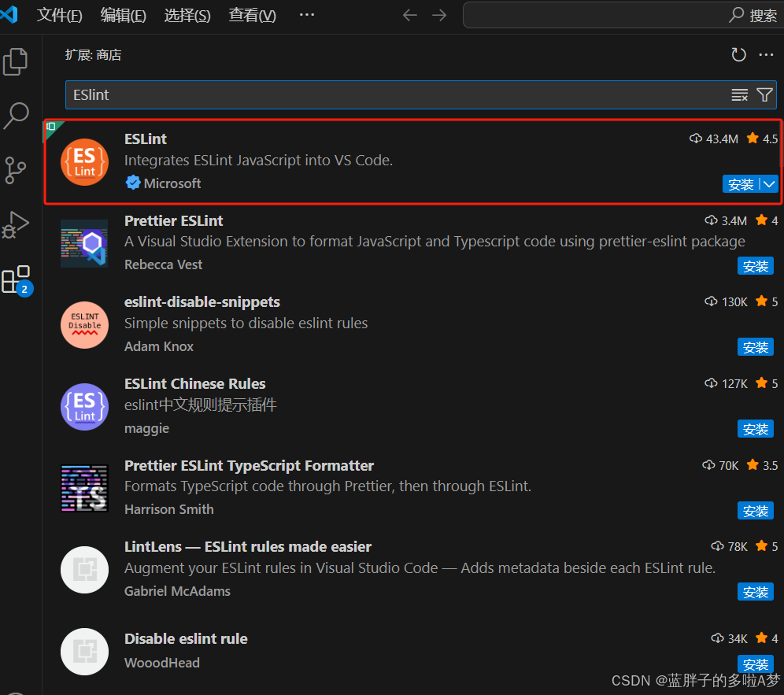Expand the ESLint install options arrow
Image resolution: width=784 pixels, height=695 pixels.
point(769,184)
